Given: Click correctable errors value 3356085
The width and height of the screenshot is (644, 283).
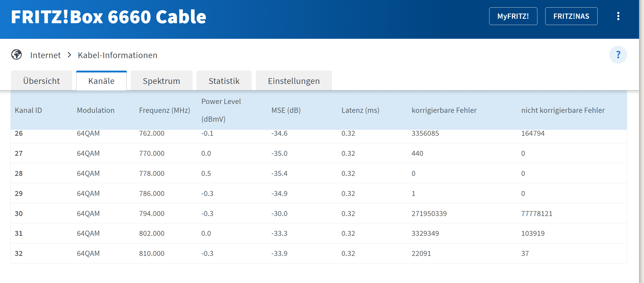Looking at the screenshot, I should [x=425, y=133].
